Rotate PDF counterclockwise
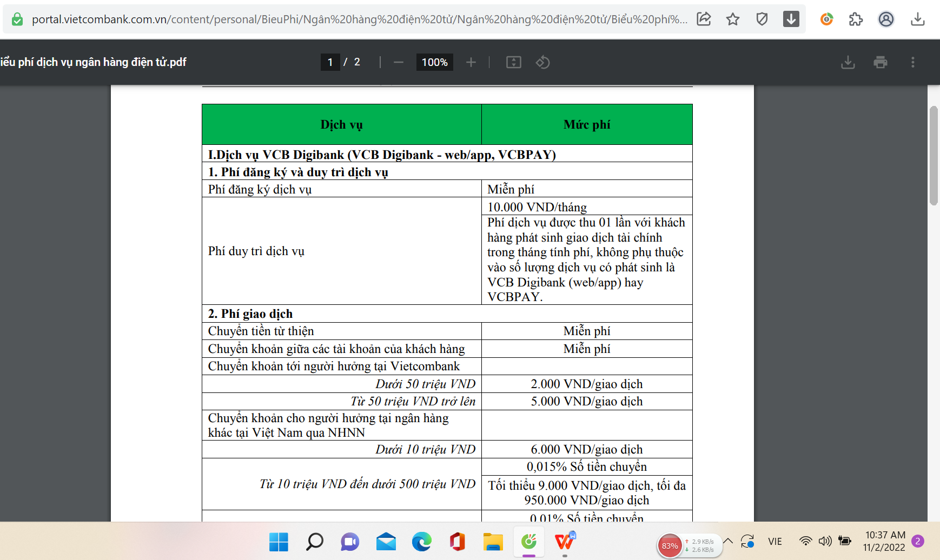 pyautogui.click(x=542, y=62)
